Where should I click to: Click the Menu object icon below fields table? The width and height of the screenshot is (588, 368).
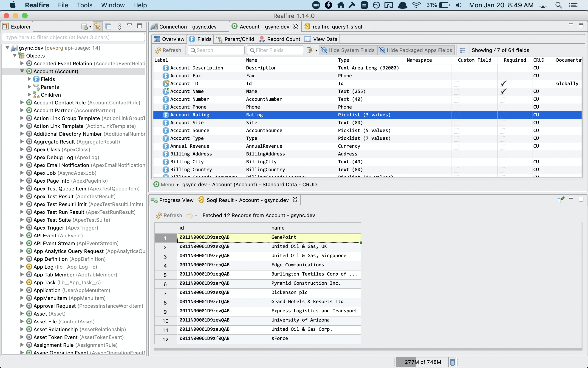[156, 184]
